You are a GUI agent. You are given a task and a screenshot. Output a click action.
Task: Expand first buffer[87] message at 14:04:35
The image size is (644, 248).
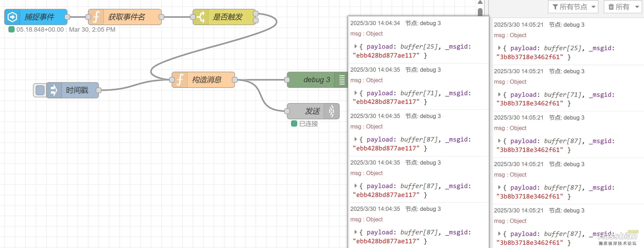click(x=356, y=139)
